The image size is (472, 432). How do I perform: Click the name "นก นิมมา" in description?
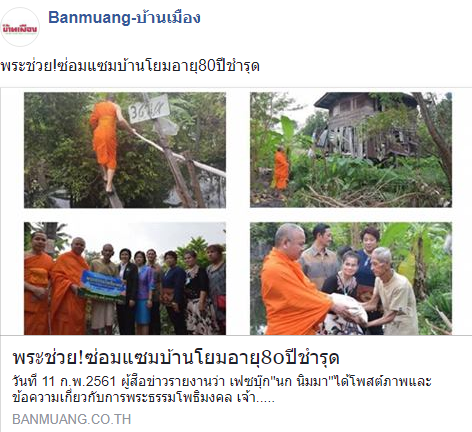pyautogui.click(x=304, y=382)
